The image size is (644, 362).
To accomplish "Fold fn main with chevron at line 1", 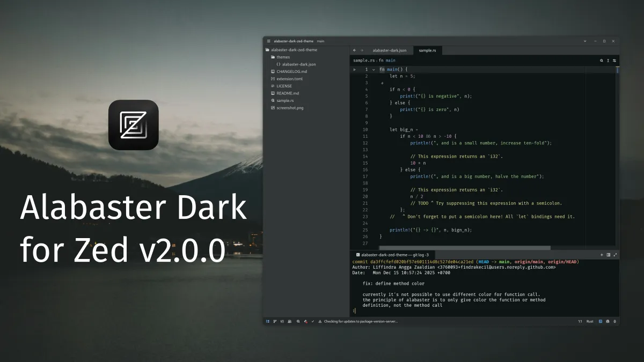I will 374,70.
